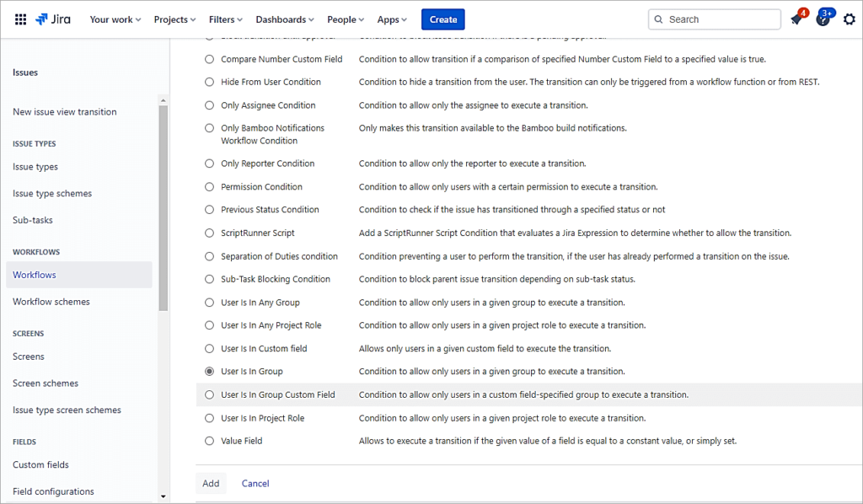Cancel adding the condition
This screenshot has height=504, width=863.
click(255, 483)
